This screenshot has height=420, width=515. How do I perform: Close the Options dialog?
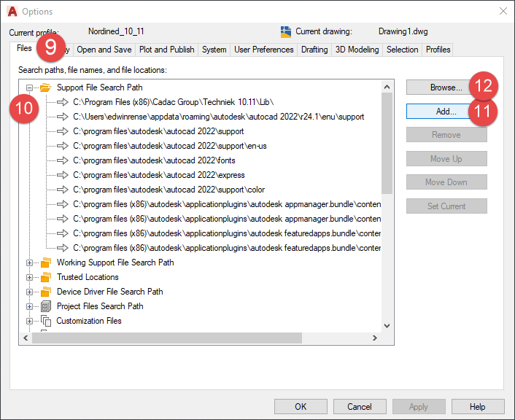coord(503,11)
